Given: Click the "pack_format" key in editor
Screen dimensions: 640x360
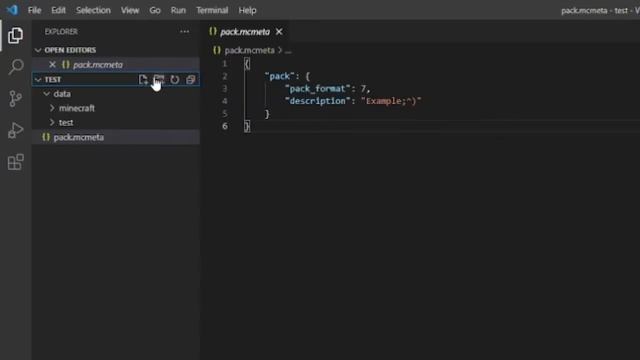Looking at the screenshot, I should [317, 89].
